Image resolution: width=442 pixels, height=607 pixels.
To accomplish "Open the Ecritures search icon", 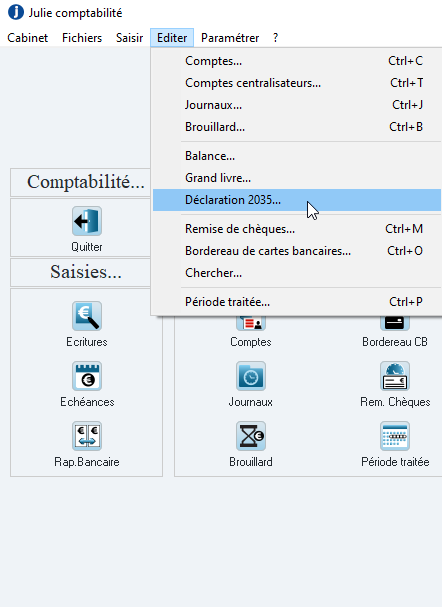I will [x=87, y=316].
